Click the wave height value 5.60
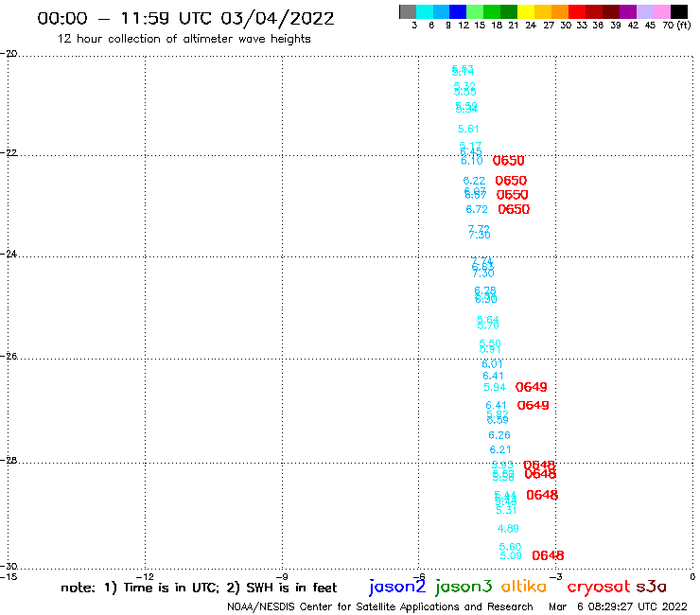 tap(510, 547)
